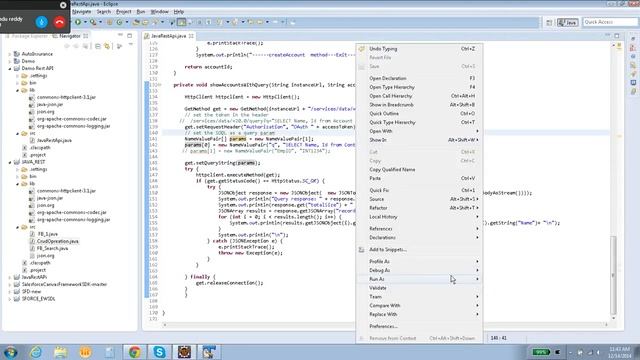Open Skype from the taskbar
The height and width of the screenshot is (360, 640).
pyautogui.click(x=160, y=352)
